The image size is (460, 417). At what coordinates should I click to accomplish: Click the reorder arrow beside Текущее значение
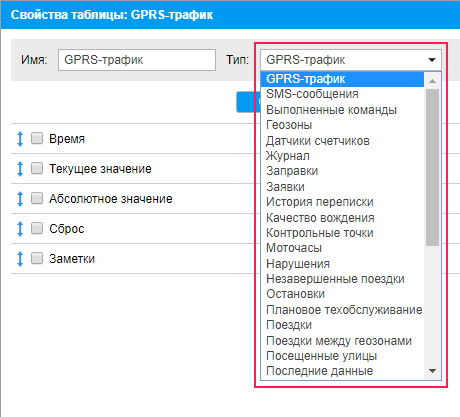(20, 169)
